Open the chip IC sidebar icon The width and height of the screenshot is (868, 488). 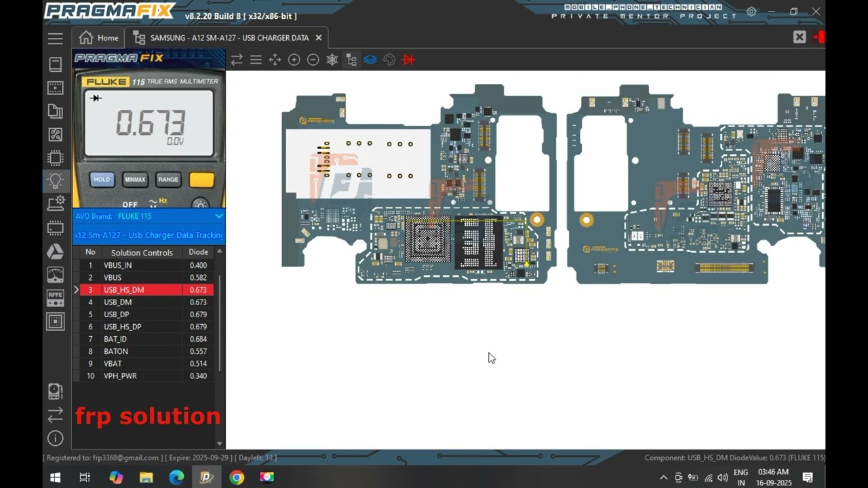click(x=56, y=158)
